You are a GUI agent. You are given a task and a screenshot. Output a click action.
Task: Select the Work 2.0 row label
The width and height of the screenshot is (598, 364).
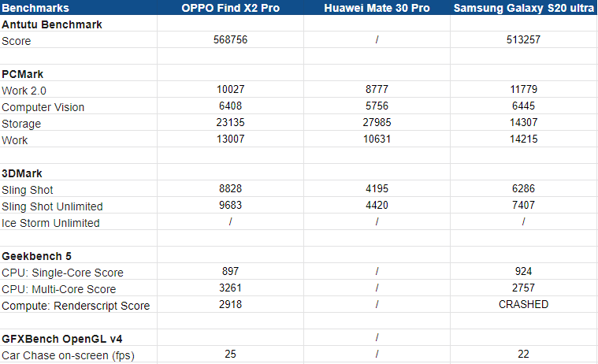tap(24, 91)
